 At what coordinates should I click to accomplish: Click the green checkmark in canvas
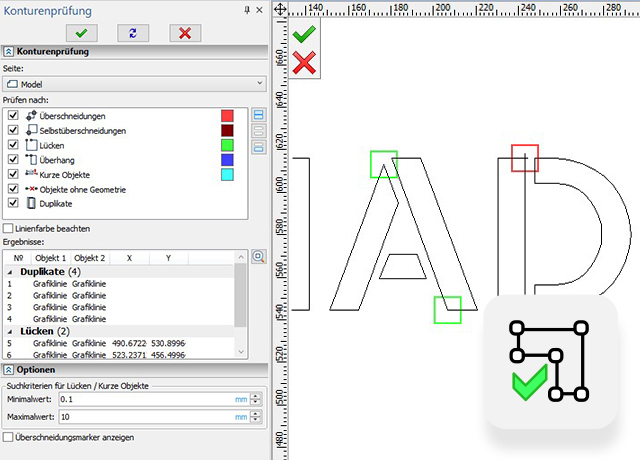coord(304,33)
